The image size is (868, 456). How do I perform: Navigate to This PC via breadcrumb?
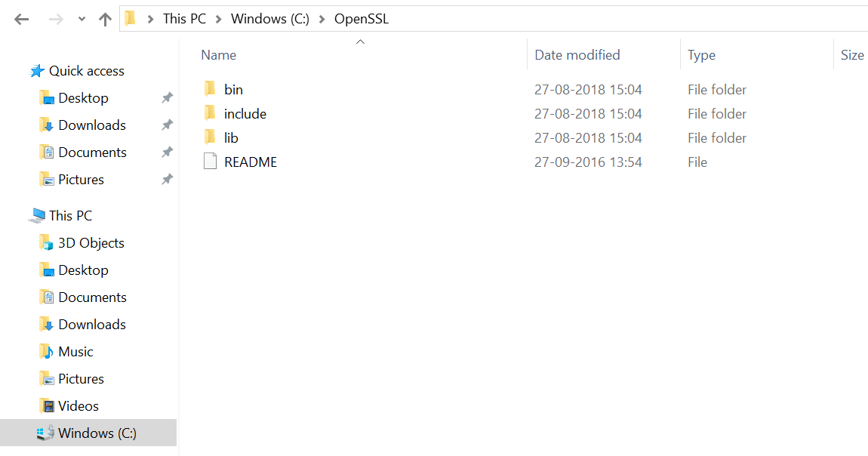coord(184,18)
